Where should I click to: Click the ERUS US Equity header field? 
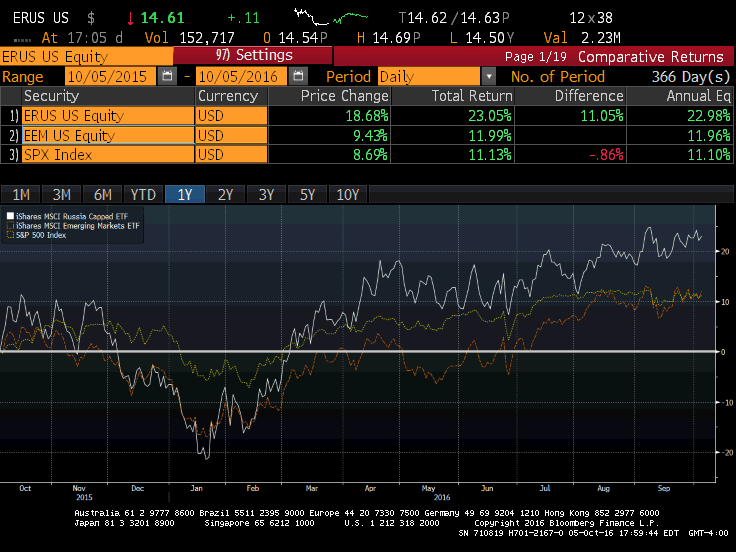click(86, 56)
